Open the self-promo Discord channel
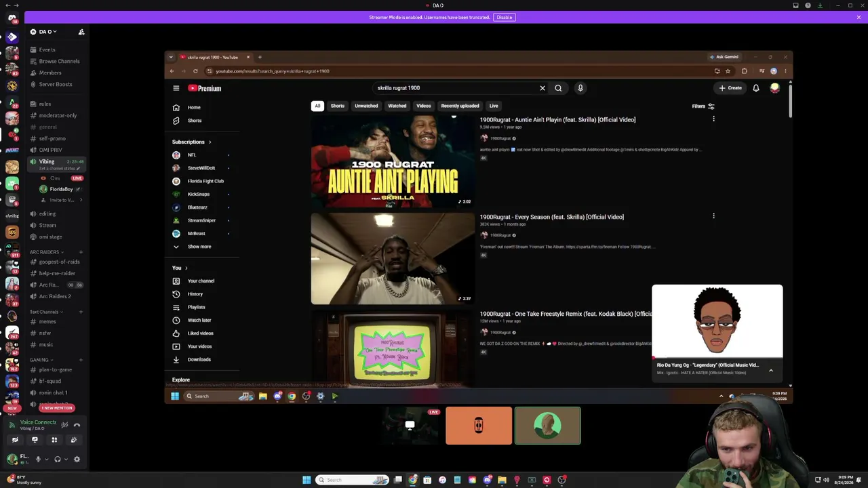This screenshot has width=868, height=488. (x=52, y=138)
